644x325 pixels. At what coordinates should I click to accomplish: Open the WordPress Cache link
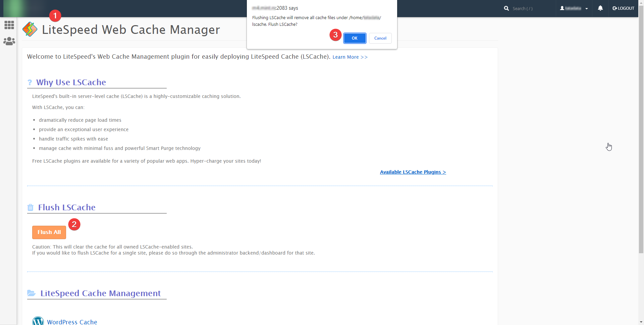coord(72,322)
